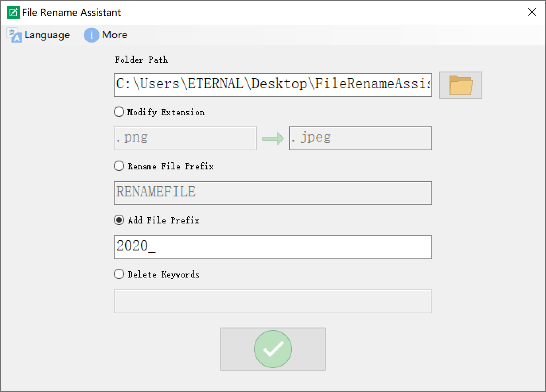Click the Language translate icon
546x392 pixels.
click(x=15, y=35)
